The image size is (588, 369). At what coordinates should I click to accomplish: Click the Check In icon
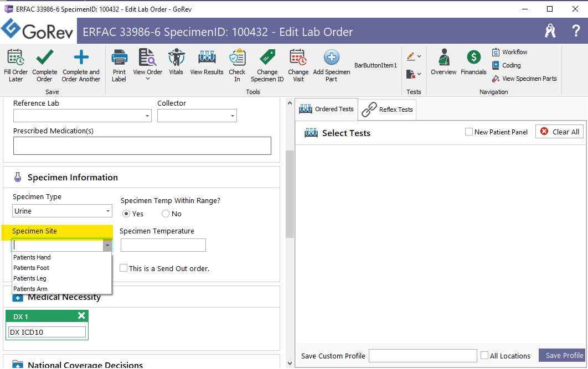pos(237,58)
